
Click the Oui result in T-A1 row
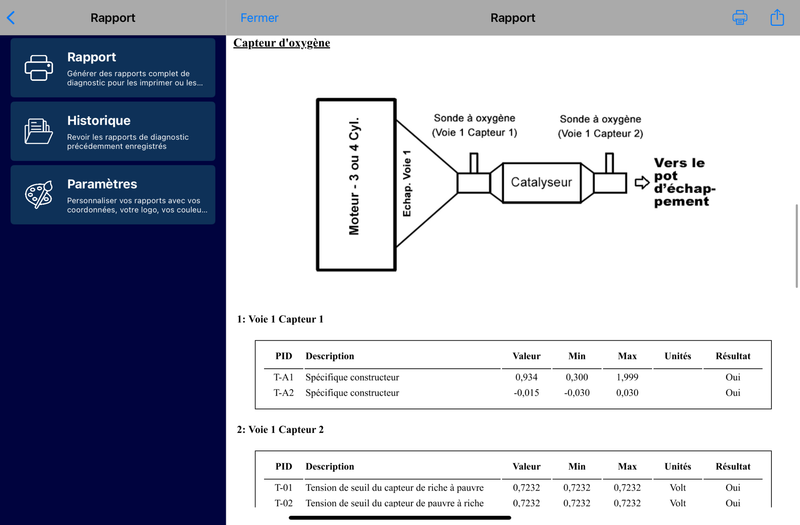(x=733, y=378)
